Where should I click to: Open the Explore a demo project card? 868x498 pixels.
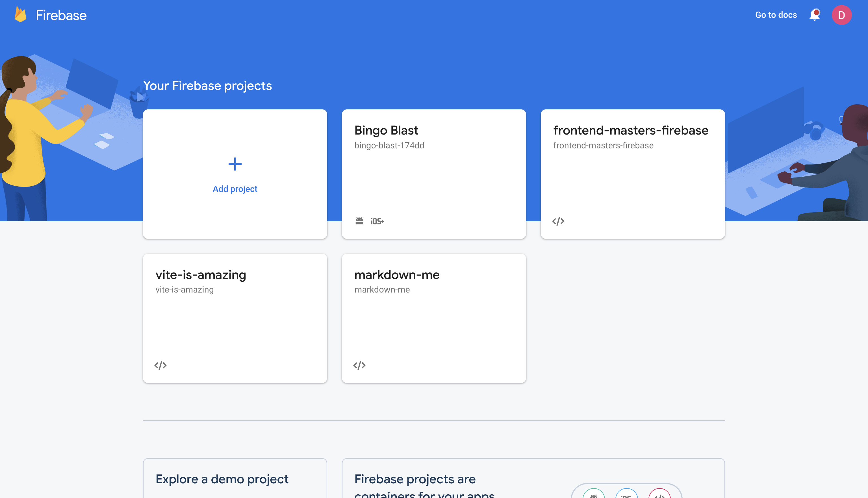[235, 478]
